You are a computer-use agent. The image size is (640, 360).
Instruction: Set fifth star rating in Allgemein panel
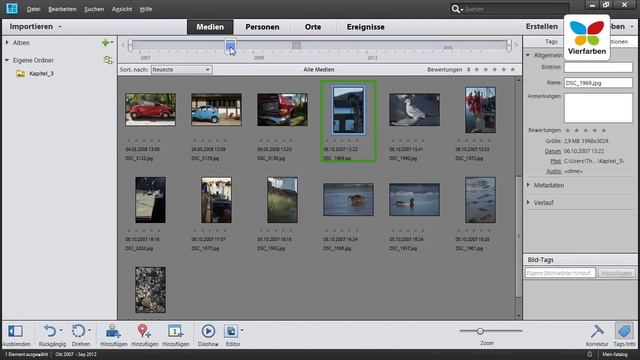coord(604,130)
